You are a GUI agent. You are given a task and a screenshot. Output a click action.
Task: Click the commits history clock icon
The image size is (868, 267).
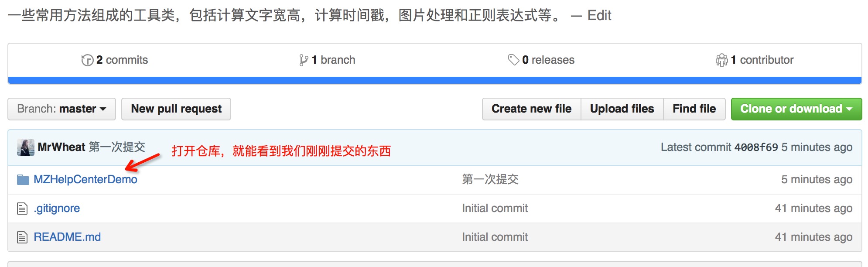click(x=87, y=60)
